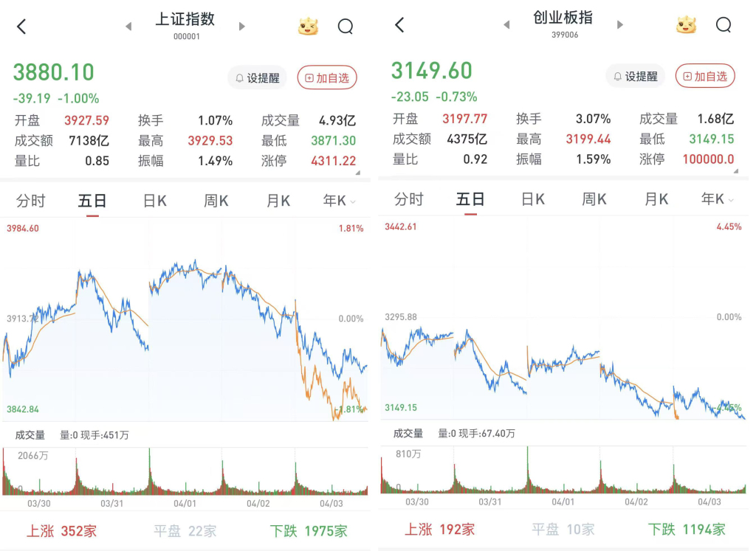The image size is (756, 551).
Task: Expand 年K dropdown on 上证指数 chart
Action: tap(340, 201)
